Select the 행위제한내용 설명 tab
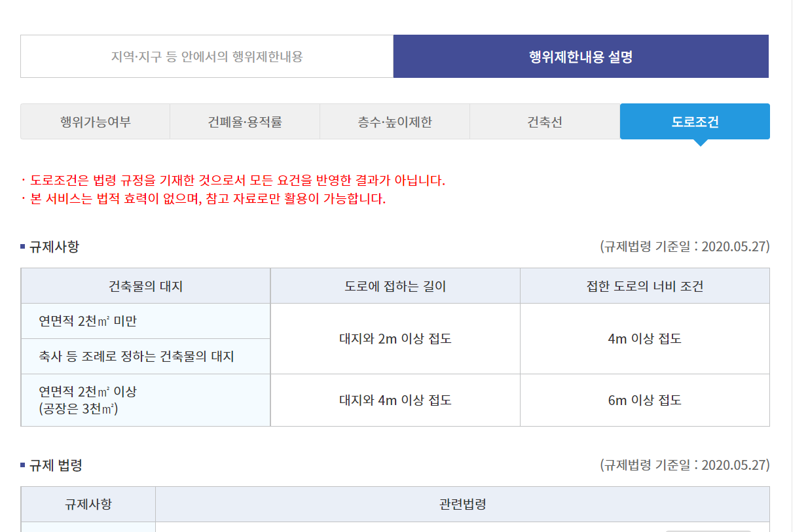Image resolution: width=808 pixels, height=532 pixels. [581, 56]
